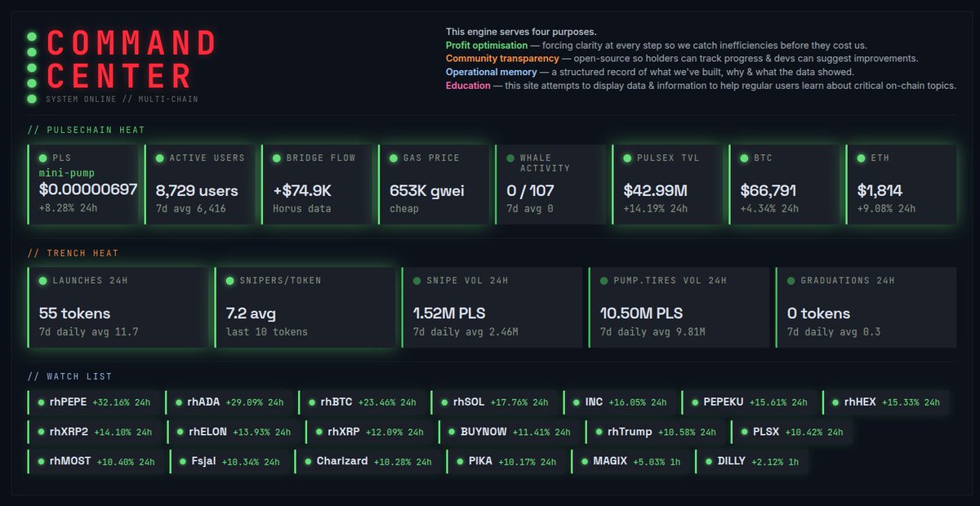This screenshot has height=506, width=980.
Task: Select Charizard in the watch list
Action: [367, 461]
